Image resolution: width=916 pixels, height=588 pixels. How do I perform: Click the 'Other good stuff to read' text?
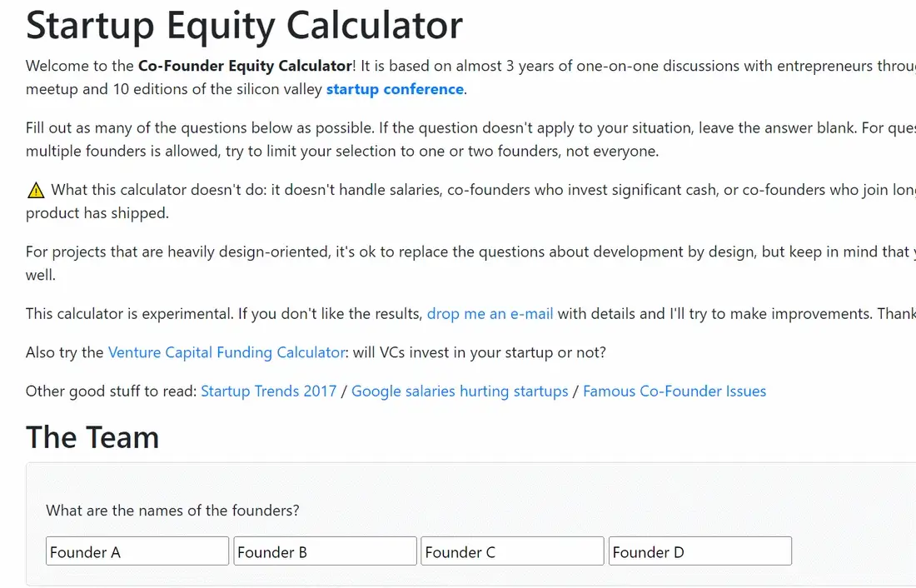(x=111, y=391)
